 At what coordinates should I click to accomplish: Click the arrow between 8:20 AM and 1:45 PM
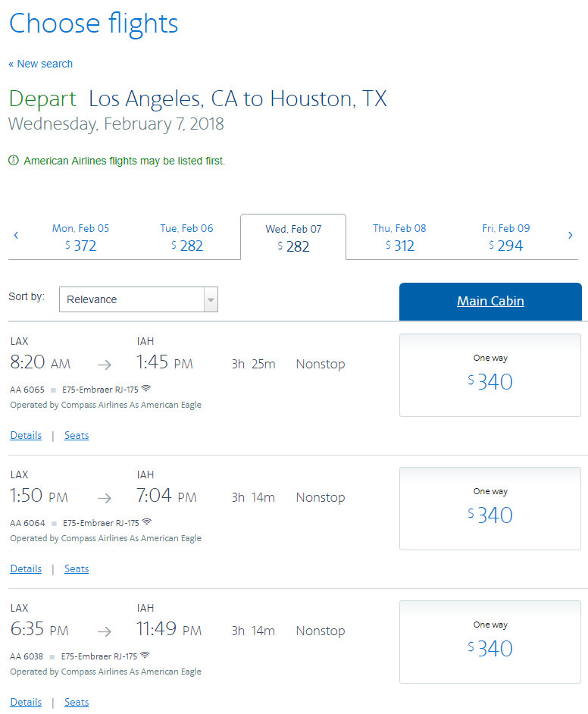105,365
